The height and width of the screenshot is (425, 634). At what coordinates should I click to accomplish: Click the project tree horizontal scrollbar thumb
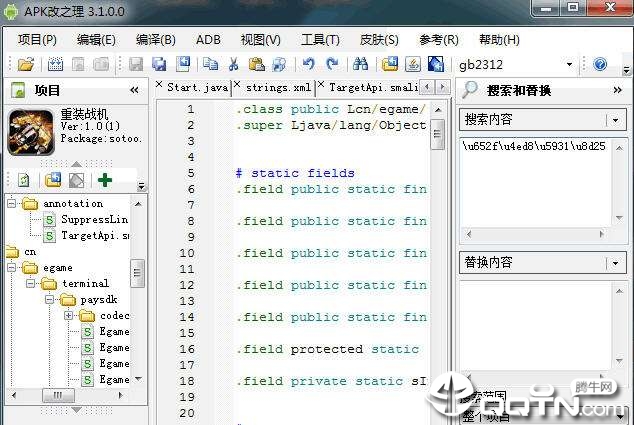58,395
